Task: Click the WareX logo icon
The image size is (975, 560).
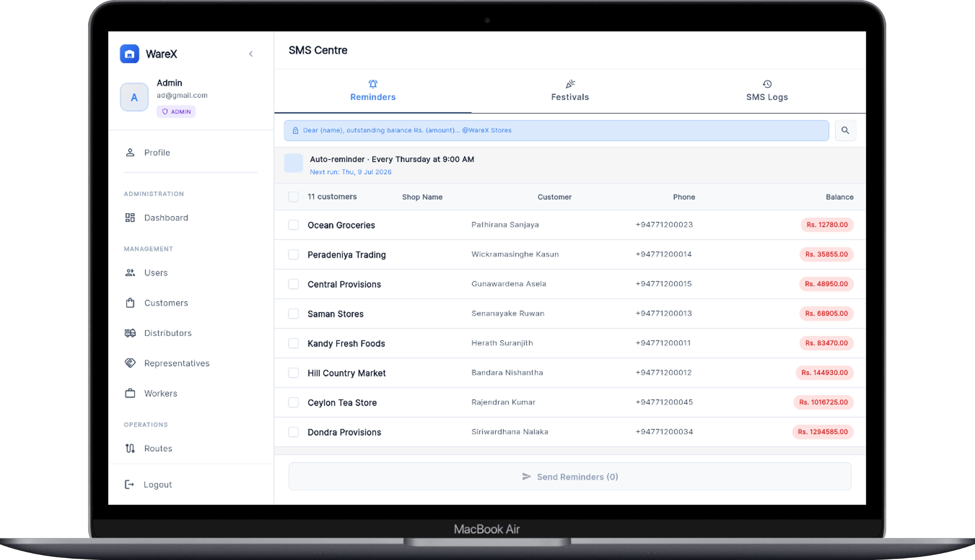Action: point(129,54)
